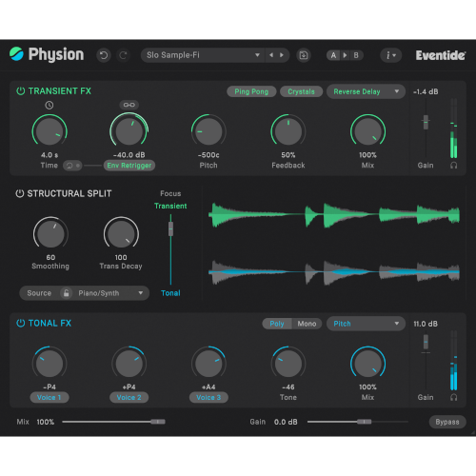Click the -1.4 dB gain value

[426, 91]
